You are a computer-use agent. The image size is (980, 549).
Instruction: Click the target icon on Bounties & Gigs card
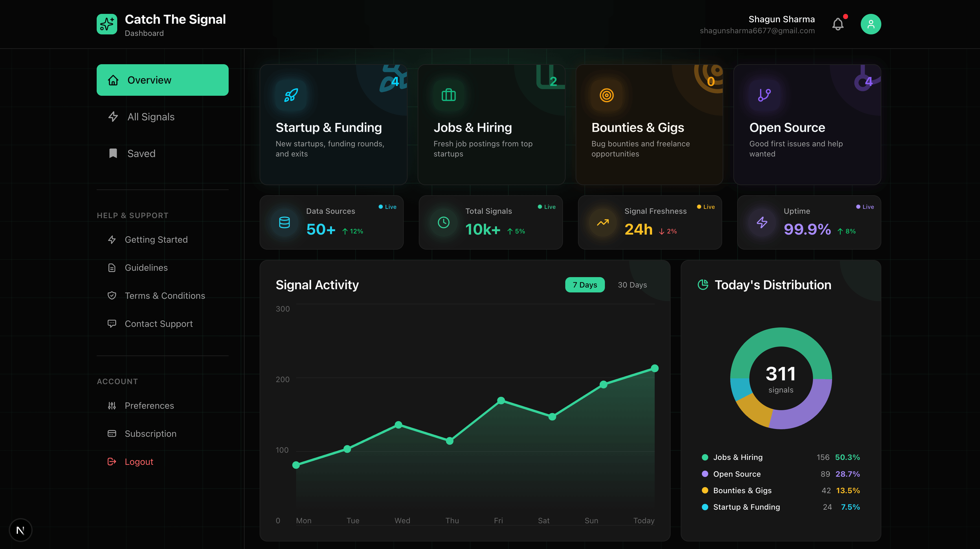pos(606,95)
